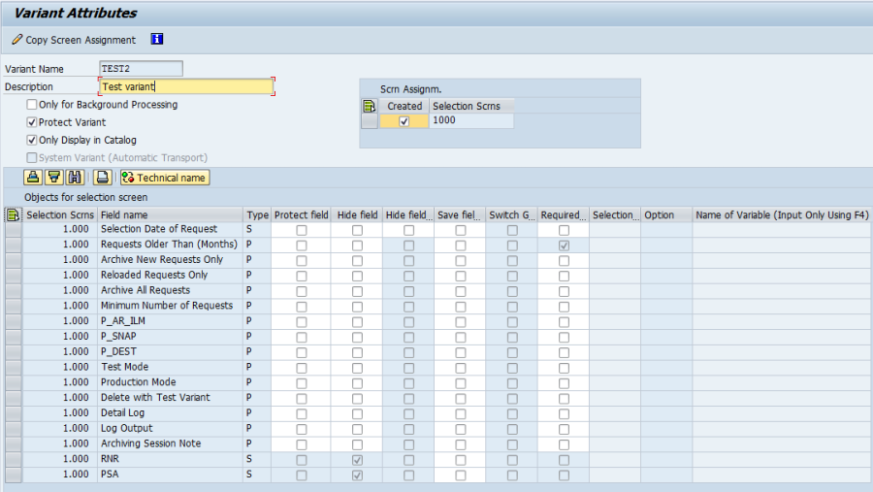The image size is (873, 492).
Task: Click select-all icon of objects table
Action: tap(13, 215)
